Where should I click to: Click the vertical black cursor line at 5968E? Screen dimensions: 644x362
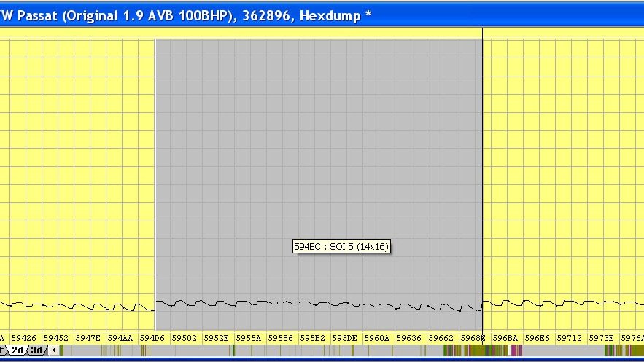coord(482,184)
